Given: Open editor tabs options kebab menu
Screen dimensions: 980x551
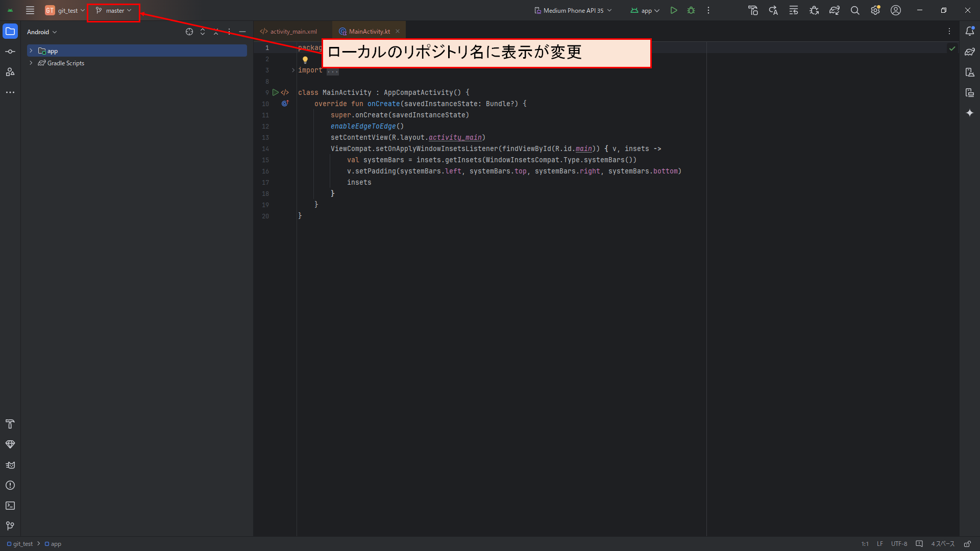Looking at the screenshot, I should 949,32.
